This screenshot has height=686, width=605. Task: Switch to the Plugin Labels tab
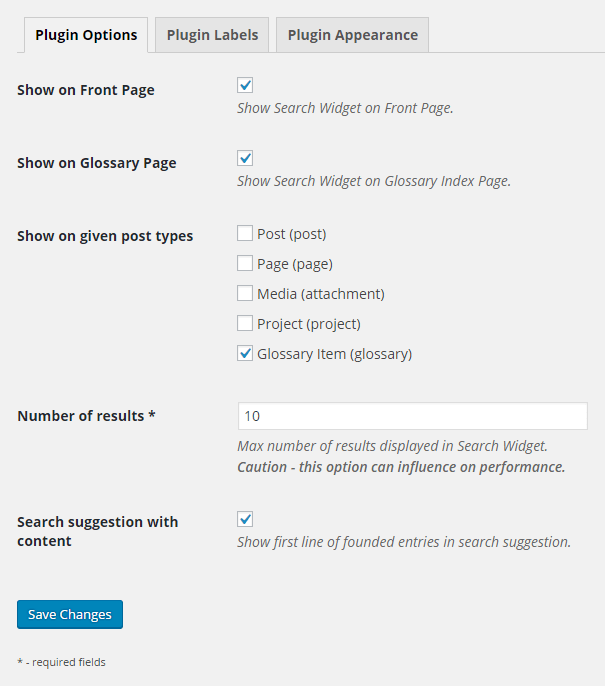click(212, 35)
